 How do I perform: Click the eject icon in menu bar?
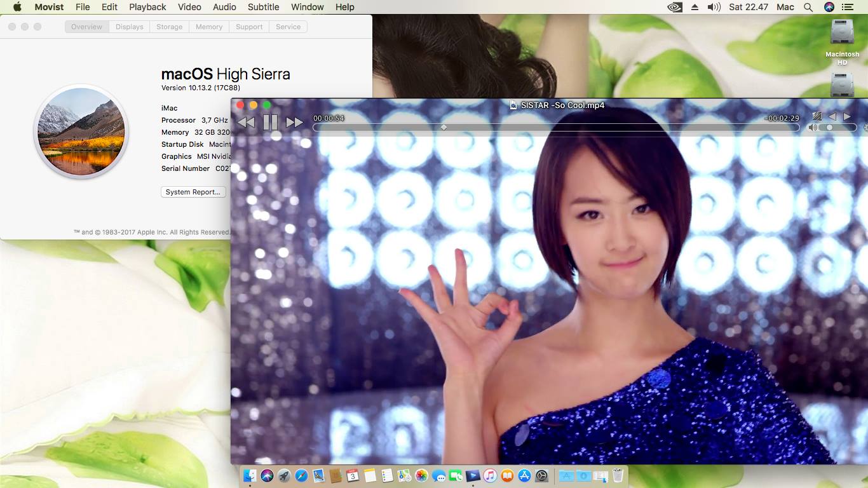tap(695, 7)
